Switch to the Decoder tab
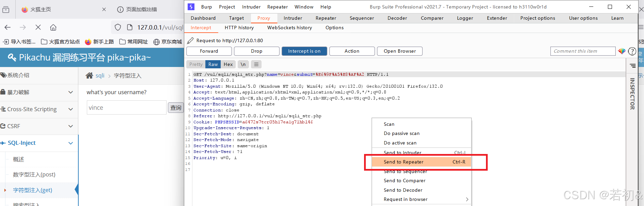 [x=397, y=18]
